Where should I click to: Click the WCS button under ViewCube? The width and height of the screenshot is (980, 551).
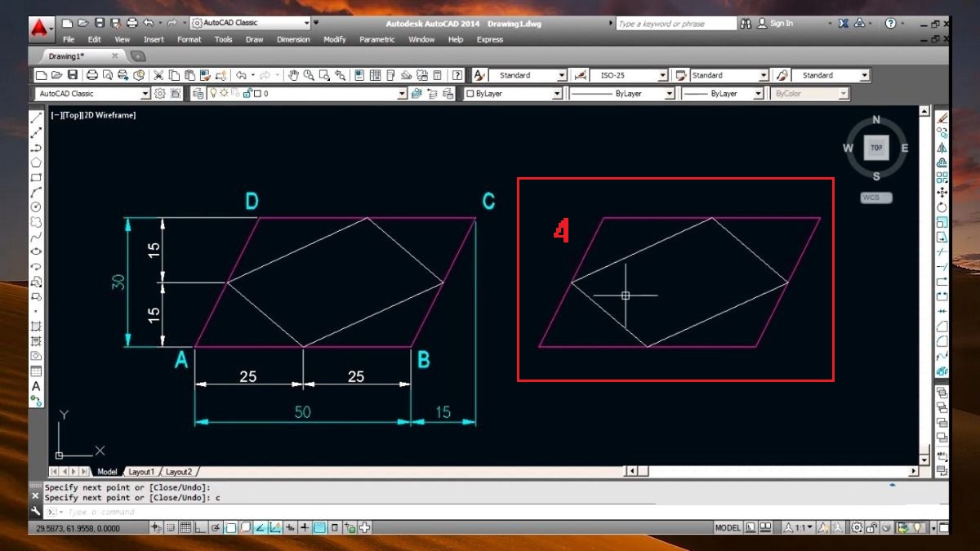[x=876, y=198]
